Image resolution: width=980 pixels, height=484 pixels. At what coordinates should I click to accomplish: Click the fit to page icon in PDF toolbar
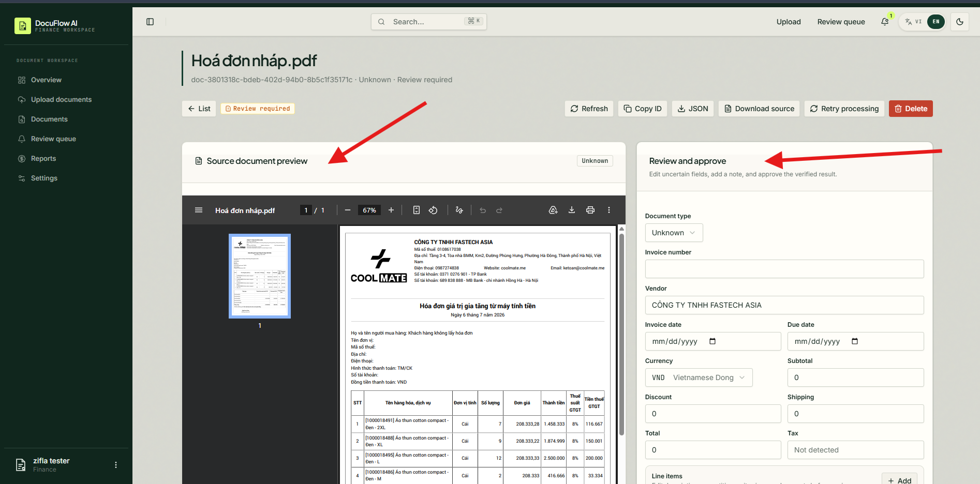417,210
